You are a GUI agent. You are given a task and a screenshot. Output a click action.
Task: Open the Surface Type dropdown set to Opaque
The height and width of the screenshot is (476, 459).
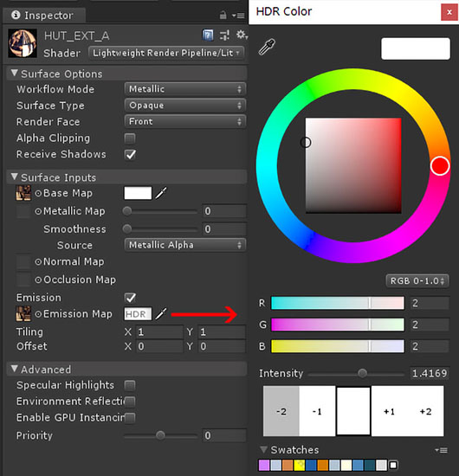tap(185, 106)
